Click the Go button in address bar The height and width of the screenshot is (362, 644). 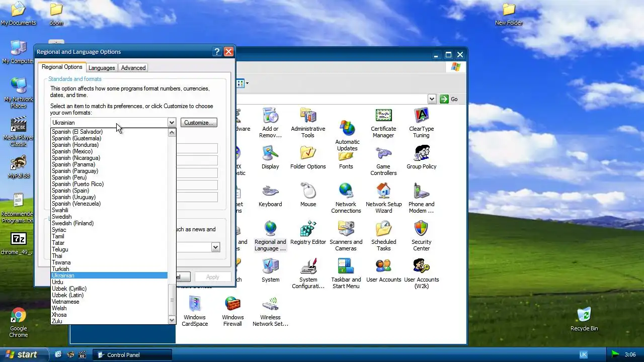(x=449, y=99)
